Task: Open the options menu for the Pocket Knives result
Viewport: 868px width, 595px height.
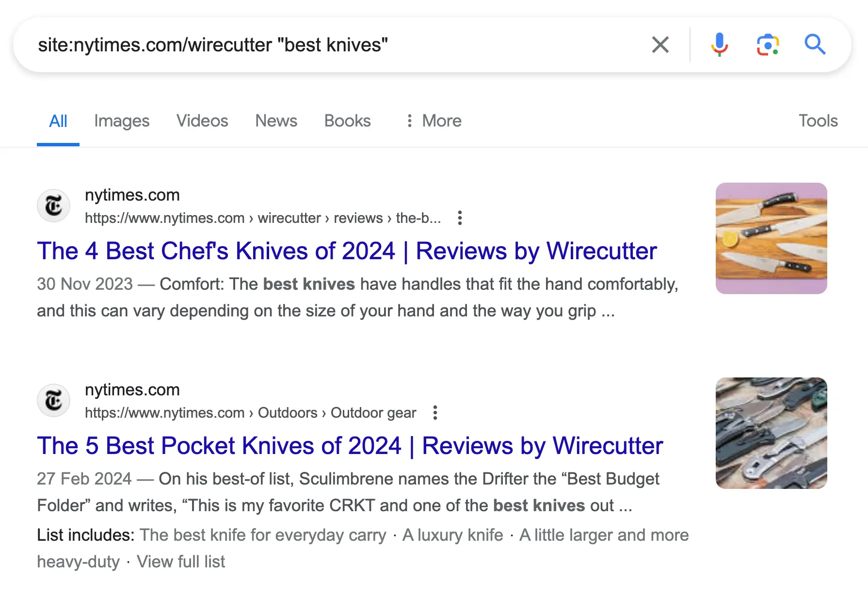Action: [435, 413]
